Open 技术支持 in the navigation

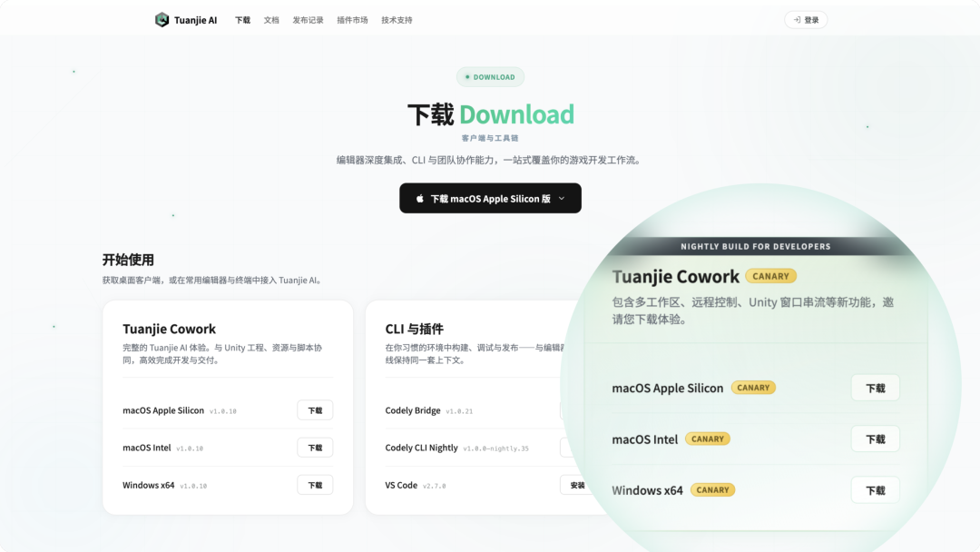click(397, 20)
